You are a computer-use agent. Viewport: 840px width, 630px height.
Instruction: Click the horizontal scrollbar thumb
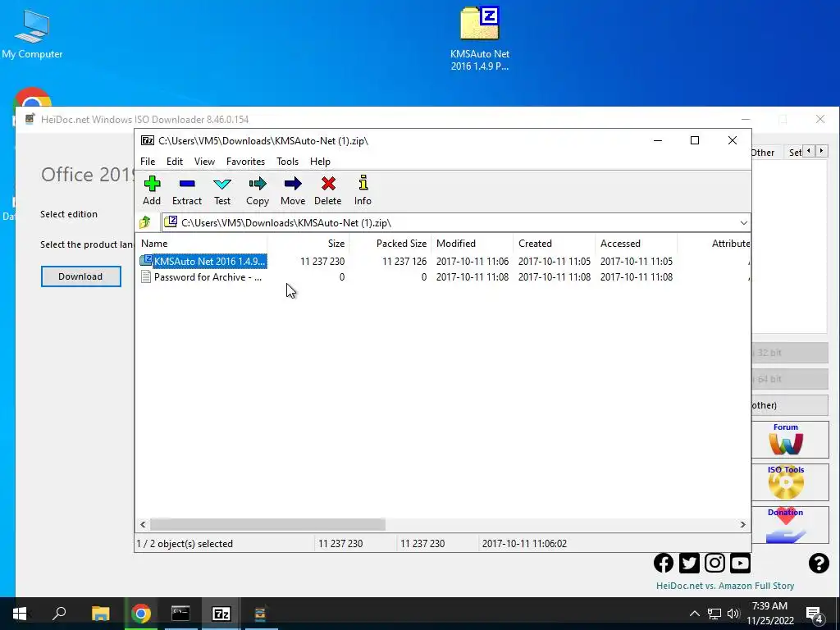click(x=267, y=524)
